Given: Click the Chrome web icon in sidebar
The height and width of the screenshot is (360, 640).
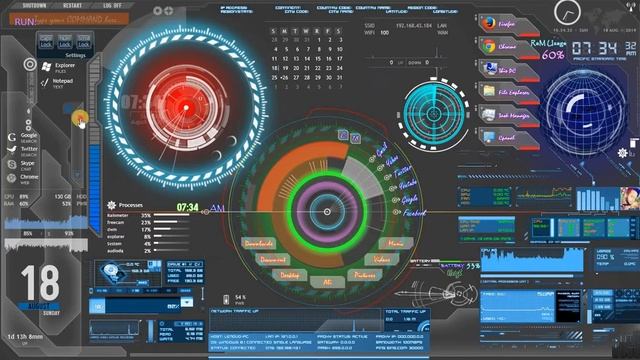Looking at the screenshot, I should (12, 178).
